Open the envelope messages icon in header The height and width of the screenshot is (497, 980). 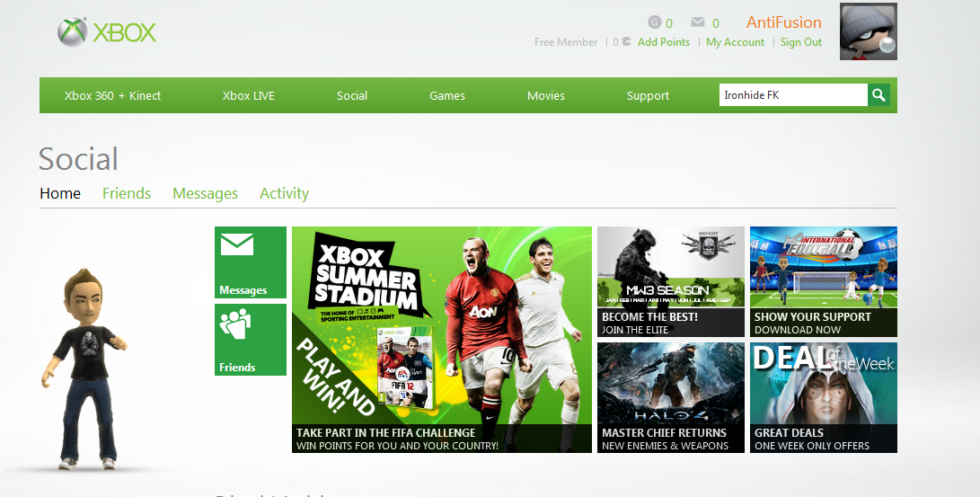(x=698, y=22)
